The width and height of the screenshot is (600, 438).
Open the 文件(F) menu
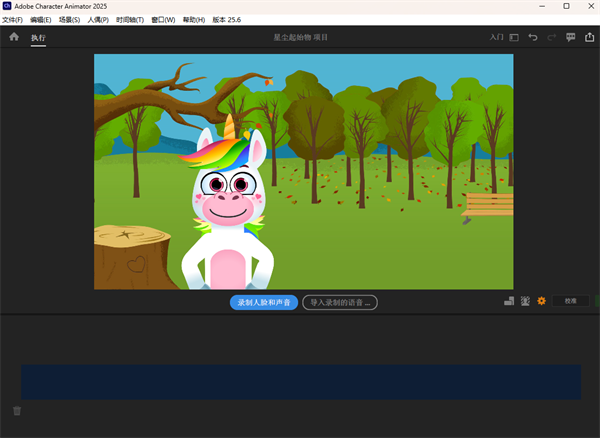coord(12,20)
